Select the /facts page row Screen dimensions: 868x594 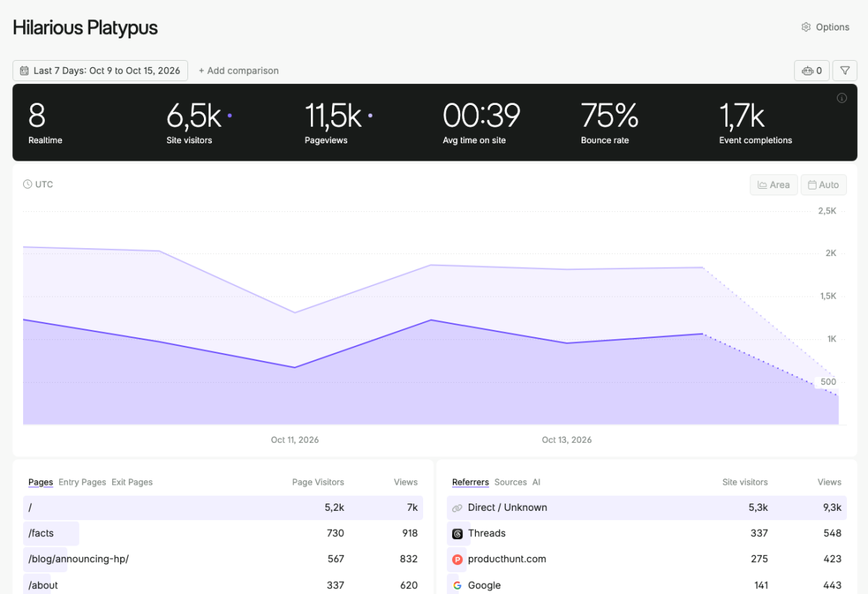[223, 533]
